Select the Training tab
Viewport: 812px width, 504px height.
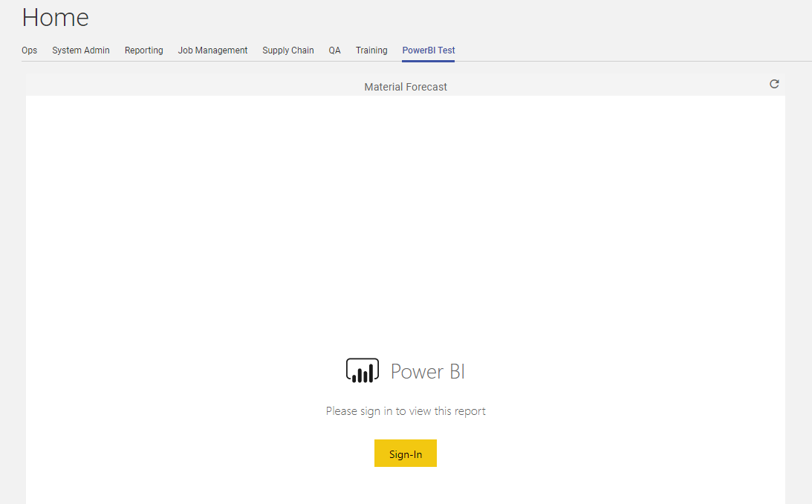[371, 50]
